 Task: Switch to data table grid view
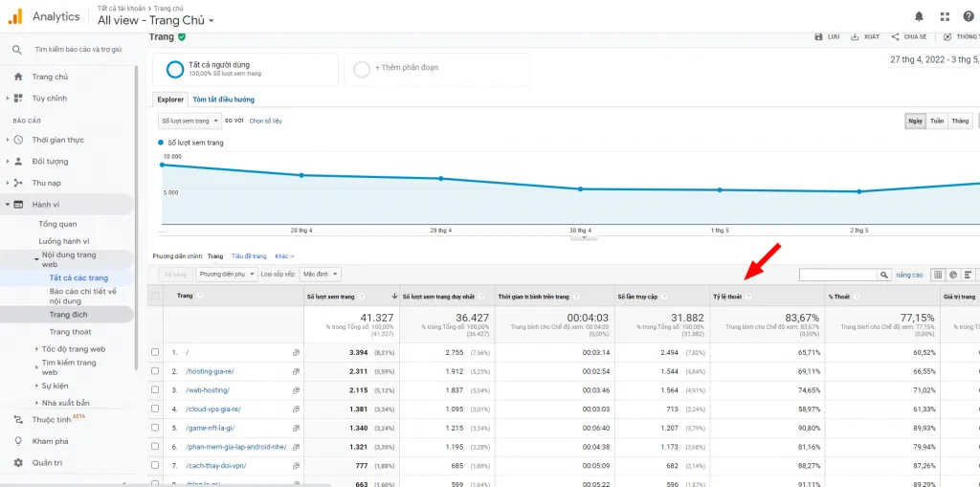(x=938, y=275)
